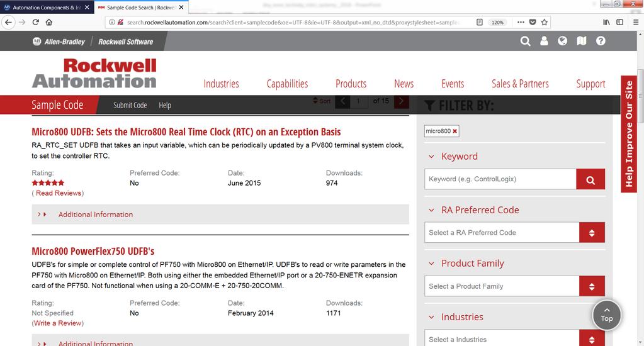
Task: Click the browser address bar URL
Action: tap(293, 22)
